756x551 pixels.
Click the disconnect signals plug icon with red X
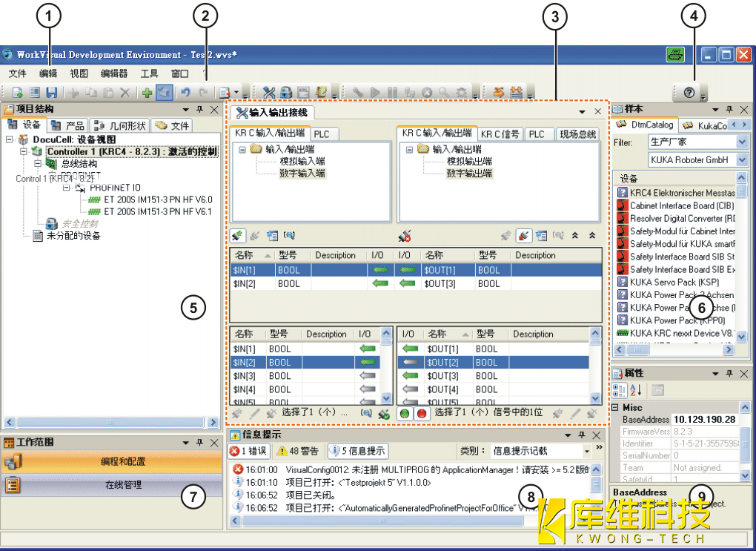(x=404, y=236)
